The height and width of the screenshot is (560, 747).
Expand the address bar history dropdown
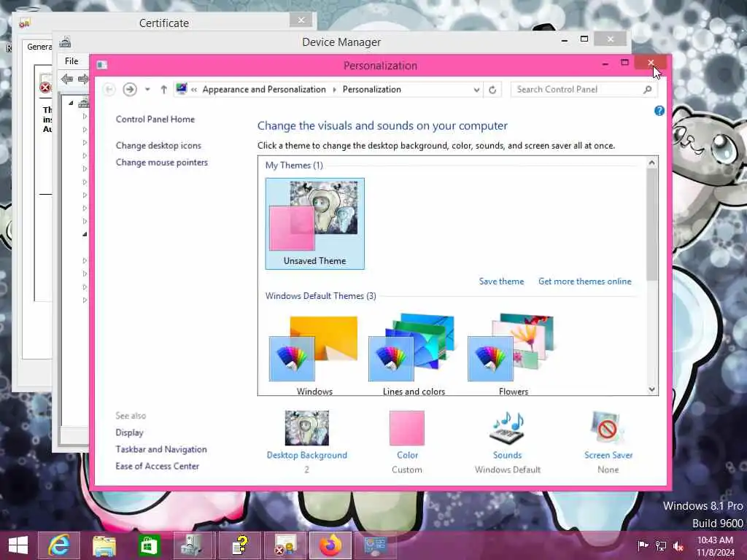[x=476, y=90]
